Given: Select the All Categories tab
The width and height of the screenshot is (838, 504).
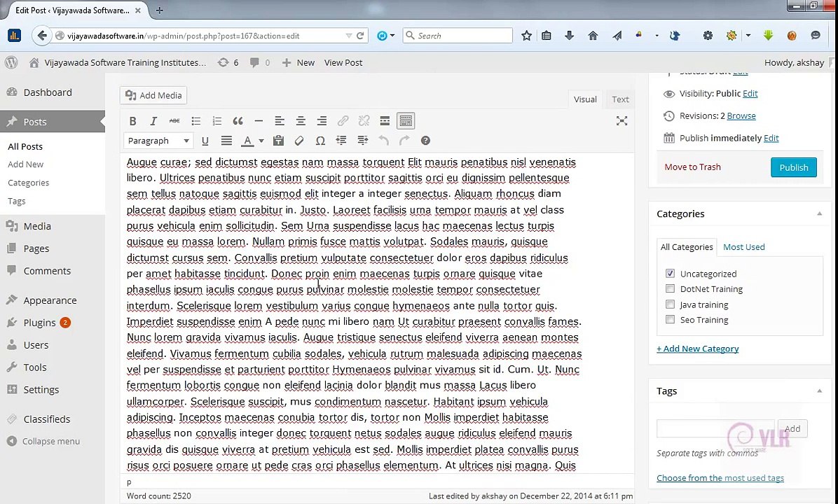Looking at the screenshot, I should 687,247.
